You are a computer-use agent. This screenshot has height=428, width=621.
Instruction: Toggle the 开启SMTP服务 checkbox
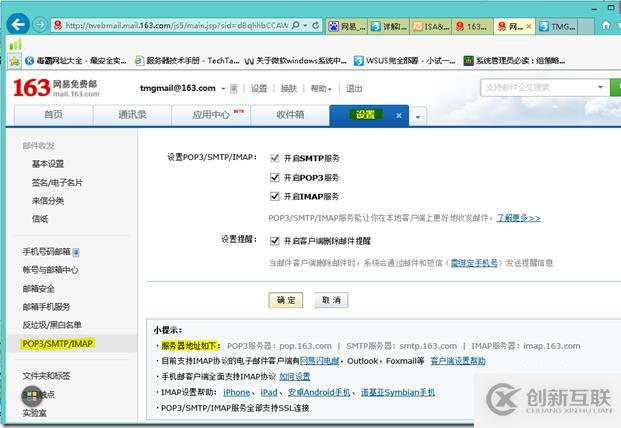click(x=274, y=158)
